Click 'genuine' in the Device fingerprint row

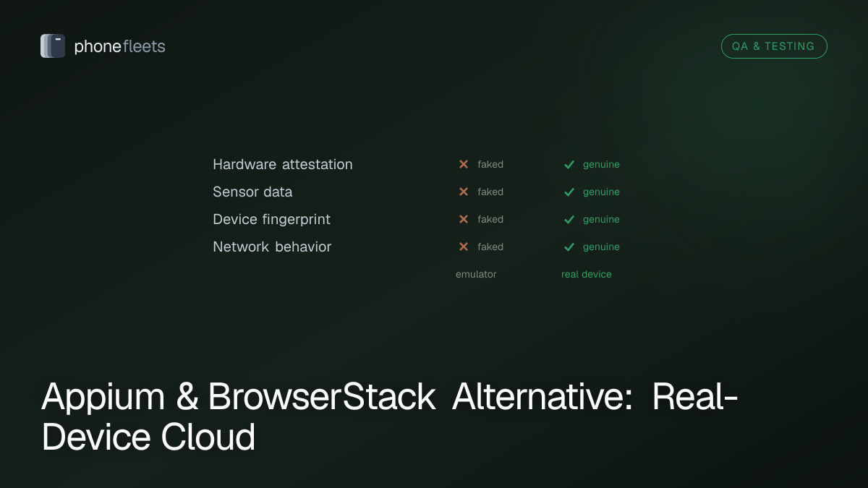click(x=601, y=220)
